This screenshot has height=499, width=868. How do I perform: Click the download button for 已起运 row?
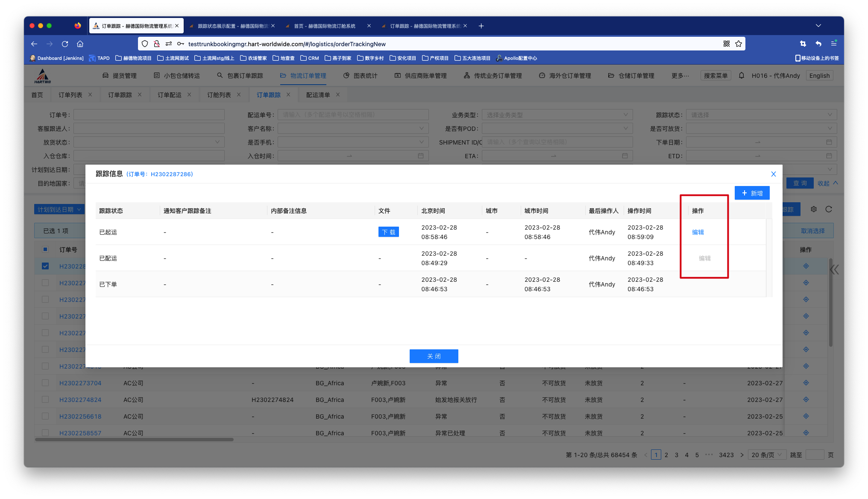388,232
